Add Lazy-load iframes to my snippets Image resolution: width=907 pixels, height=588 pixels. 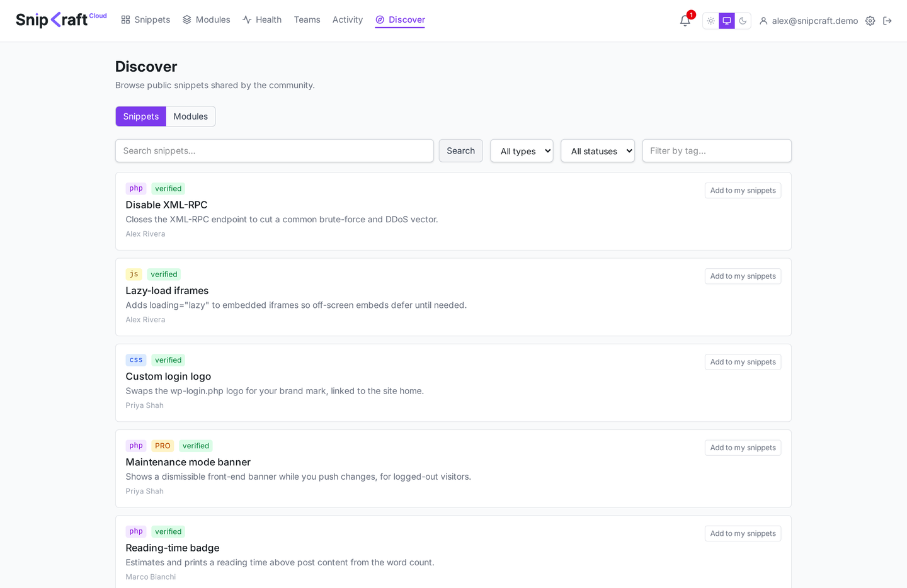743,276
